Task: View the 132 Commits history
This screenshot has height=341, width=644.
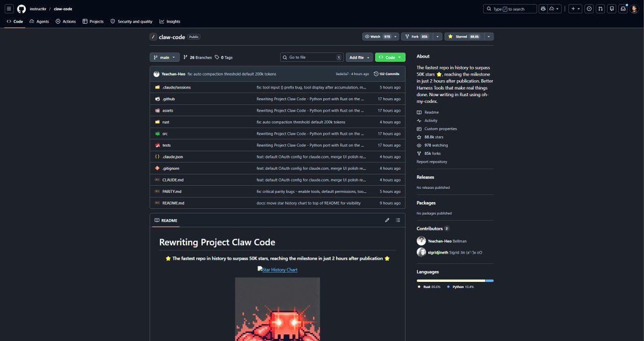Action: (386, 74)
